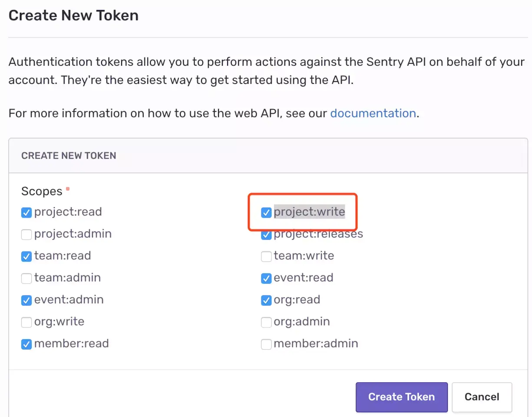
Task: Uncheck the team:read scope checkbox
Action: pos(26,257)
